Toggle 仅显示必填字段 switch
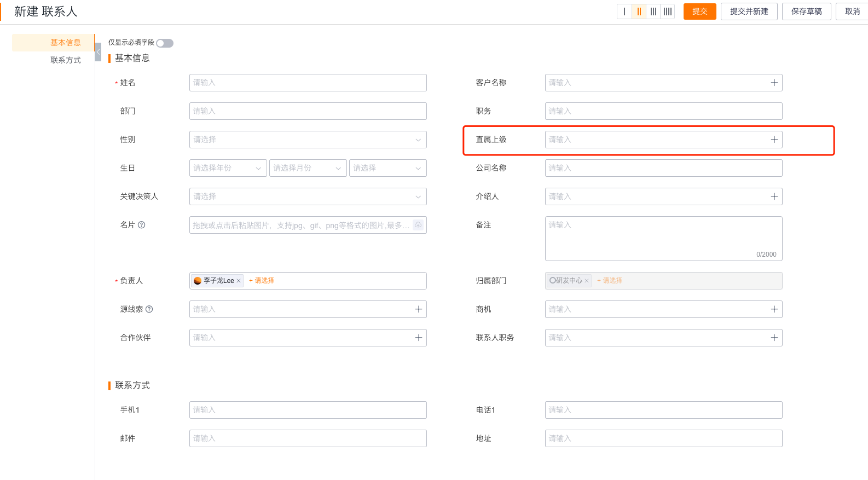This screenshot has height=480, width=868. [165, 43]
